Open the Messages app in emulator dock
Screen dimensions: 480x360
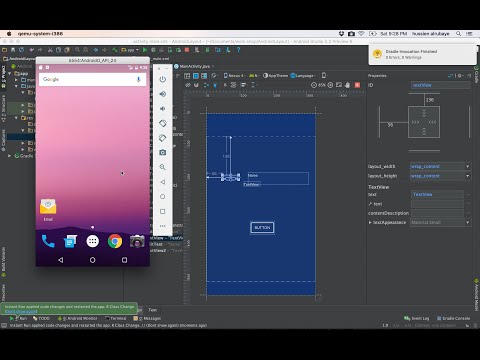point(70,241)
